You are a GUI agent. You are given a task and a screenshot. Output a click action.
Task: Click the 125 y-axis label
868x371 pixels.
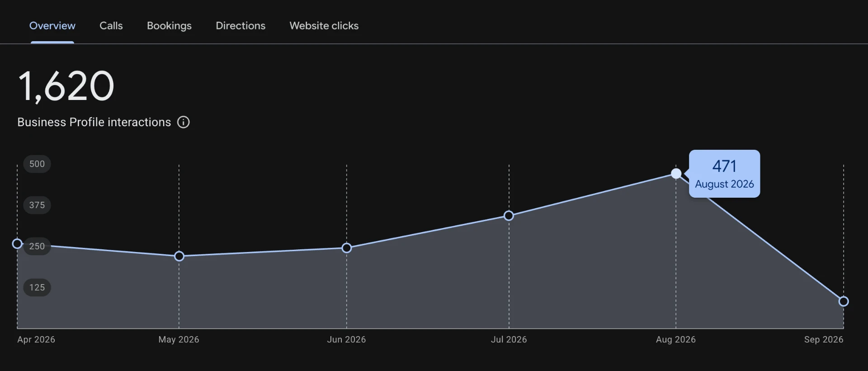click(x=37, y=287)
